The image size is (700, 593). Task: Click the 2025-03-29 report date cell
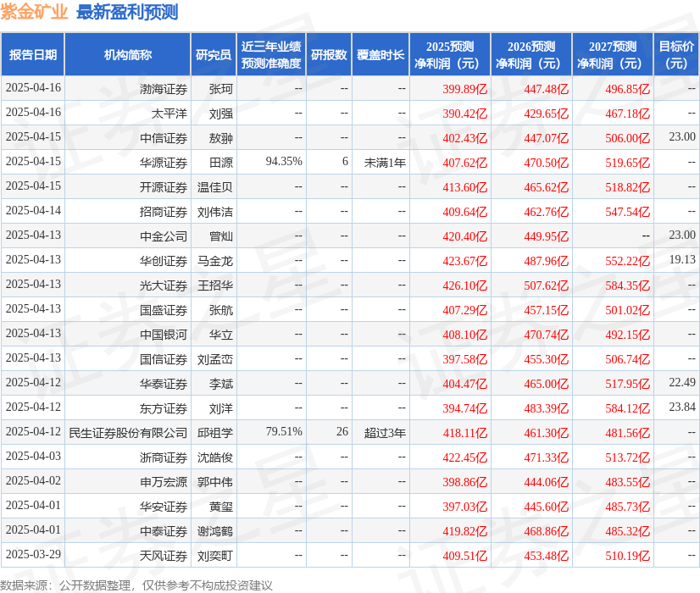(33, 555)
